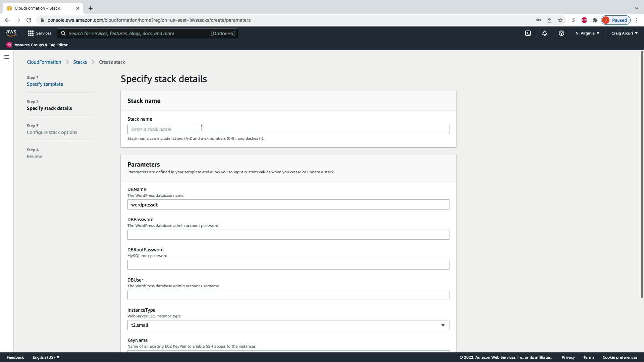Click the page vertical scrollbar

642,174
